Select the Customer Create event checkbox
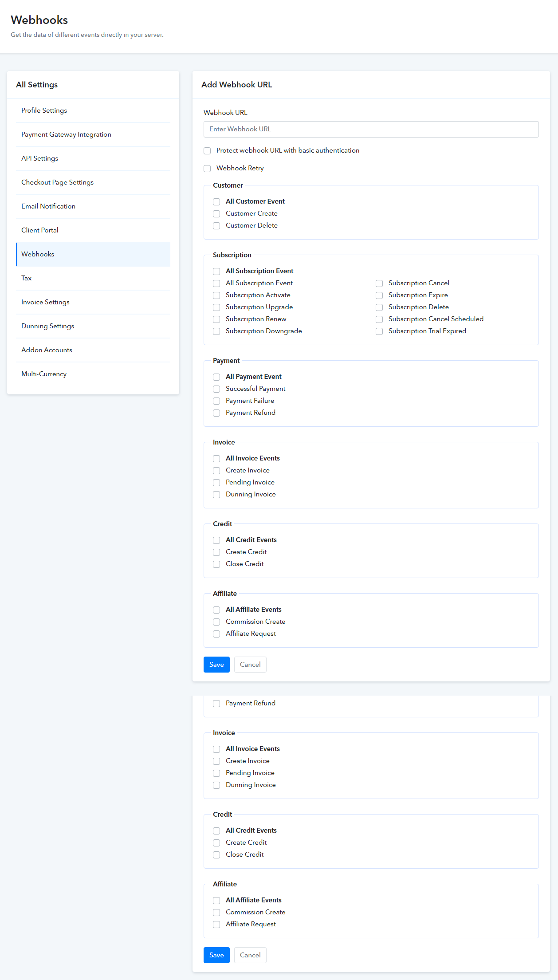The image size is (558, 980). click(216, 214)
